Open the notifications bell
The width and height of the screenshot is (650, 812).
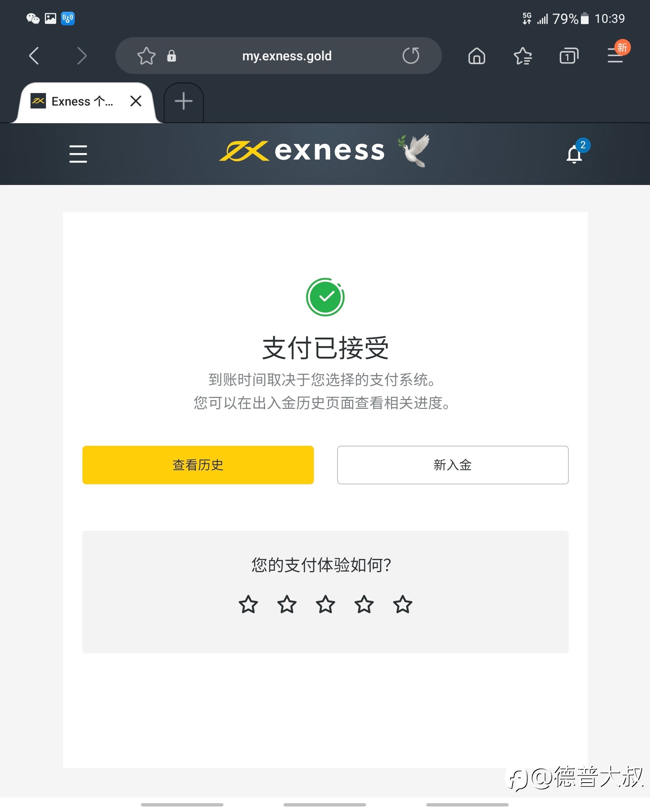pos(574,154)
